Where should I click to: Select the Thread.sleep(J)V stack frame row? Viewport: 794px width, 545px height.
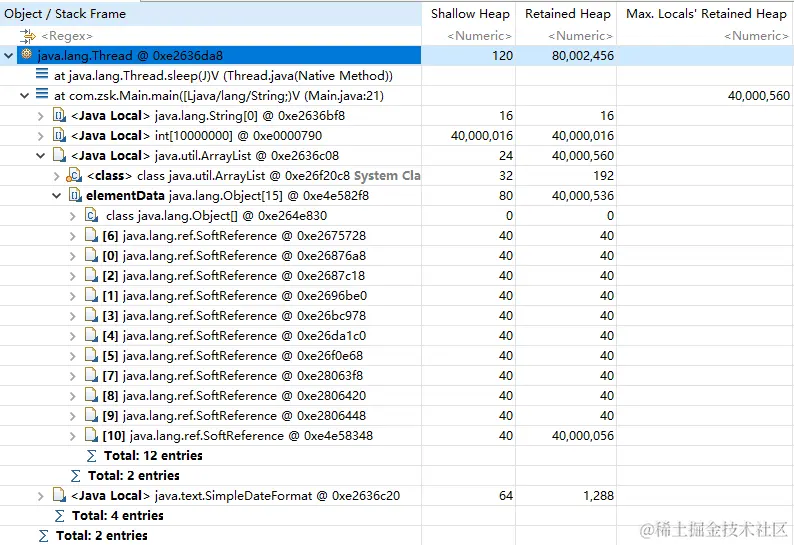(x=223, y=76)
